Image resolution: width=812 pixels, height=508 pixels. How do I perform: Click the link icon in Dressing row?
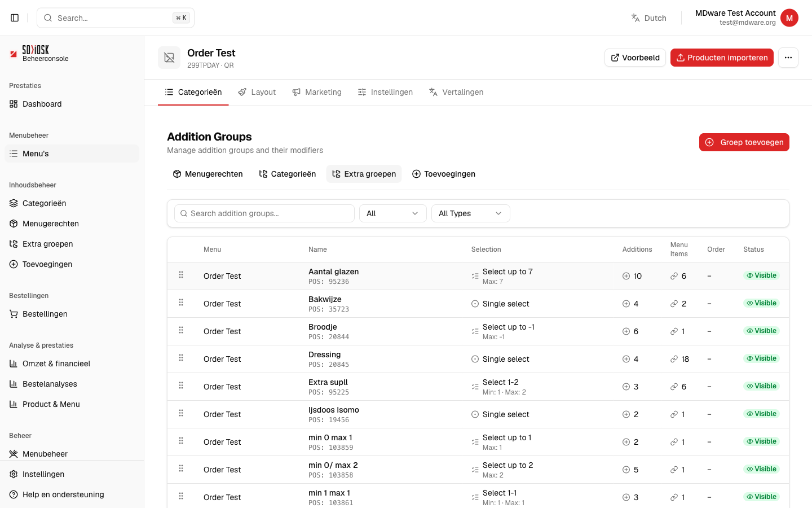tap(674, 359)
